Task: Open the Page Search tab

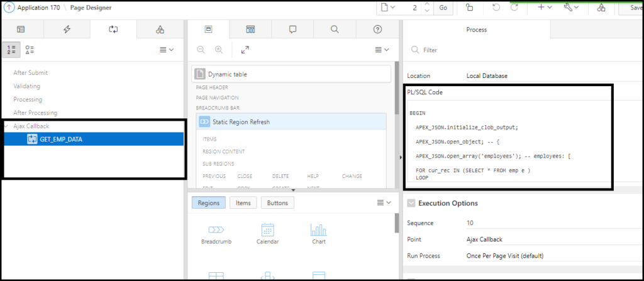Action: (x=335, y=29)
